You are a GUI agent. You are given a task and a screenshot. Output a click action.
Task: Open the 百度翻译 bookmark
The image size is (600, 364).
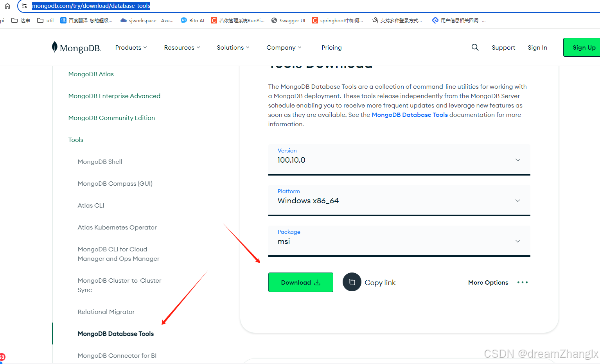[x=86, y=21]
